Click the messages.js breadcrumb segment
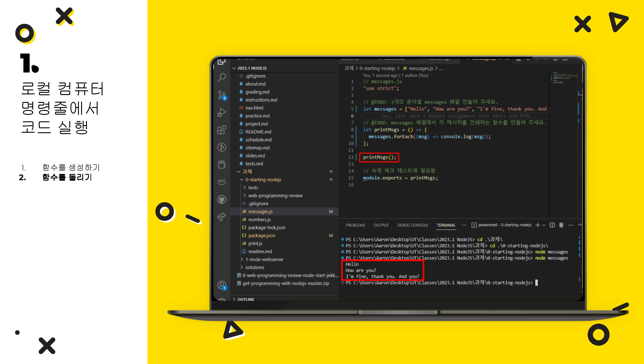 coord(421,68)
